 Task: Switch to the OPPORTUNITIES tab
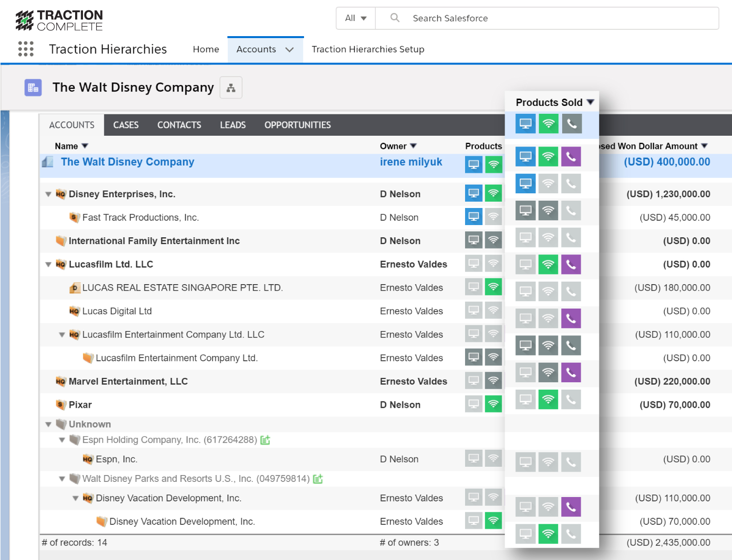click(298, 125)
